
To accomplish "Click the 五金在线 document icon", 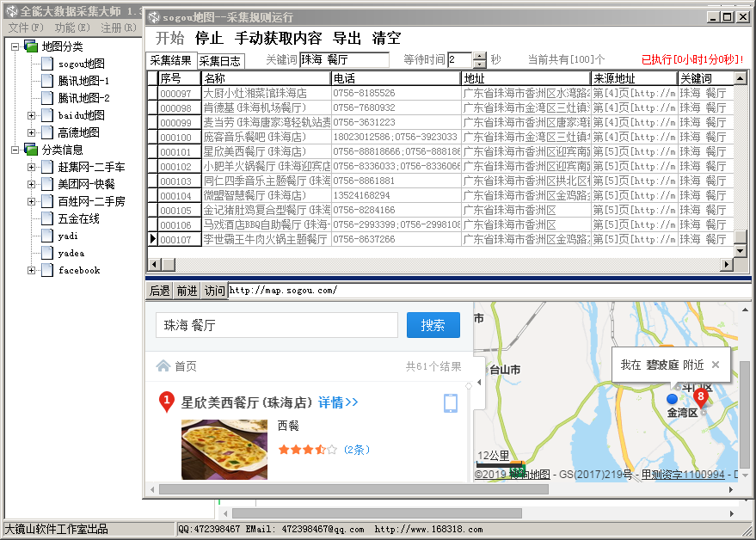I will [x=46, y=218].
